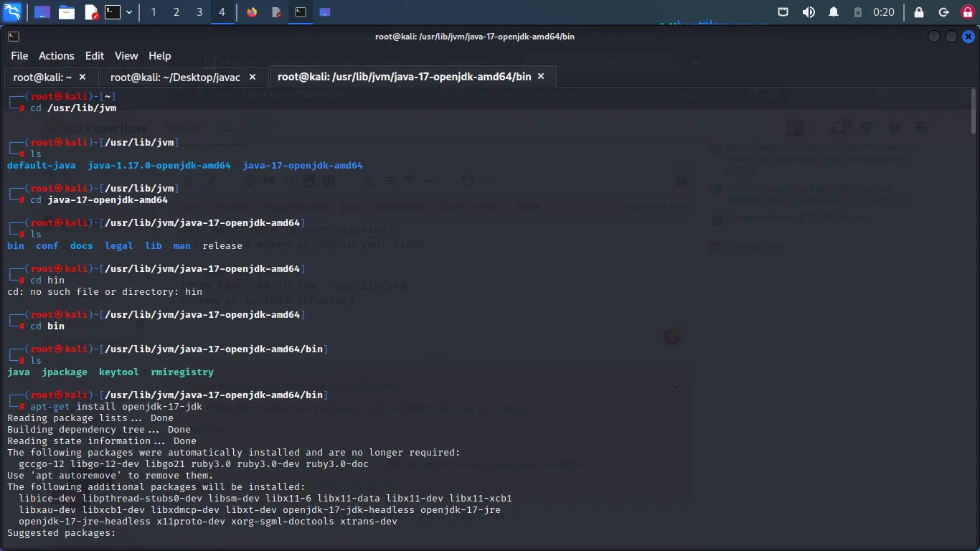Show notifications via the bell icon
Image resolution: width=980 pixels, height=551 pixels.
(x=834, y=12)
